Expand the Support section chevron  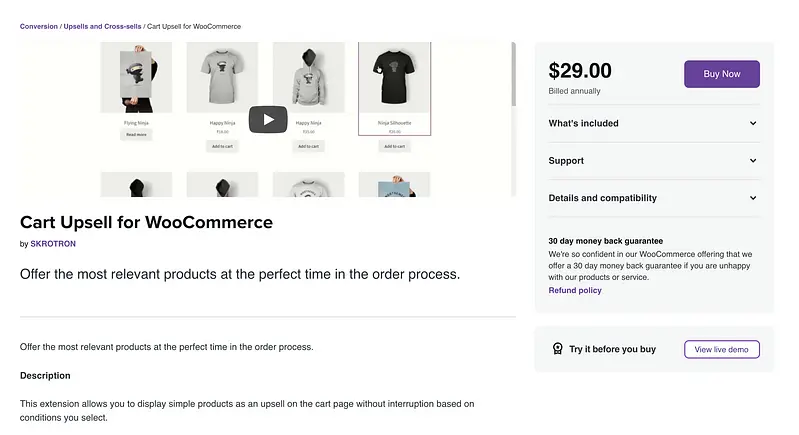[753, 161]
